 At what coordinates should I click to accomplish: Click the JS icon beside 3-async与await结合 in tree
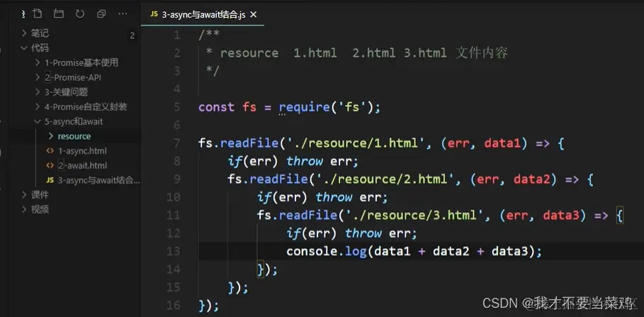(50, 181)
